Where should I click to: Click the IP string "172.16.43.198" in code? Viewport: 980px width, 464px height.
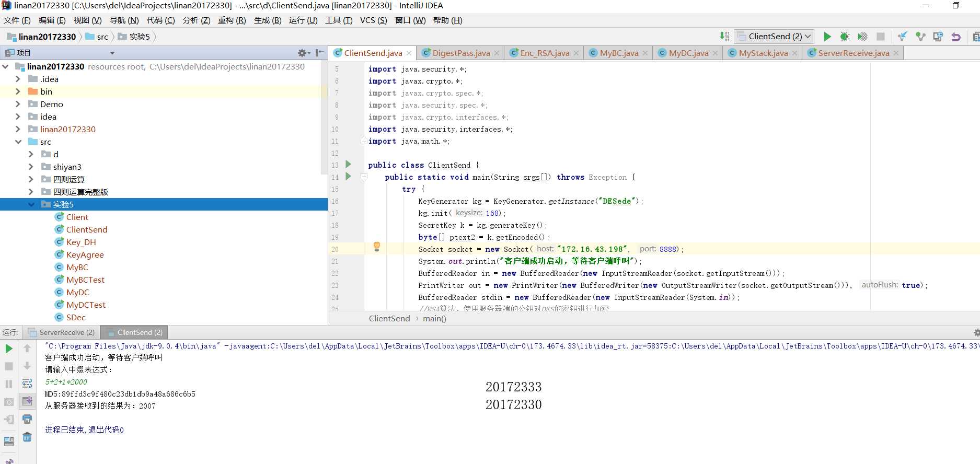pos(593,249)
